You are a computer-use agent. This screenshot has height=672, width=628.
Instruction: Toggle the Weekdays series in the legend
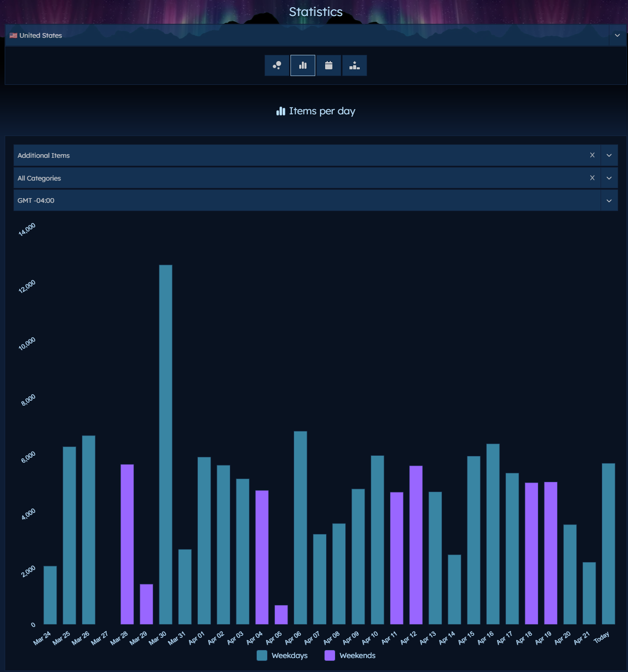click(289, 655)
